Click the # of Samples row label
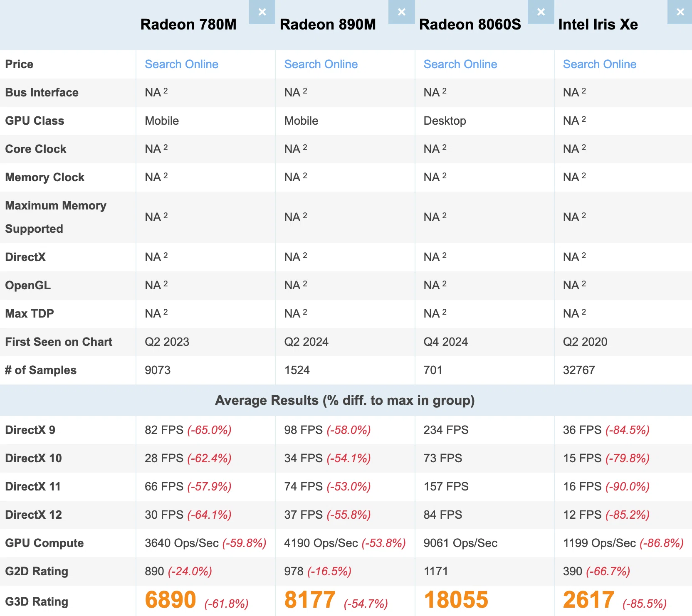 (x=41, y=370)
